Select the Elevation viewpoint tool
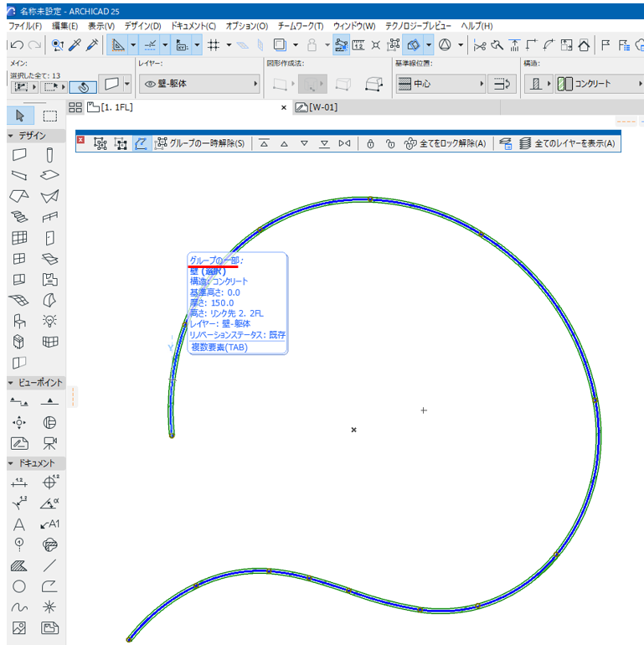This screenshot has height=645, width=644. pos(49,401)
